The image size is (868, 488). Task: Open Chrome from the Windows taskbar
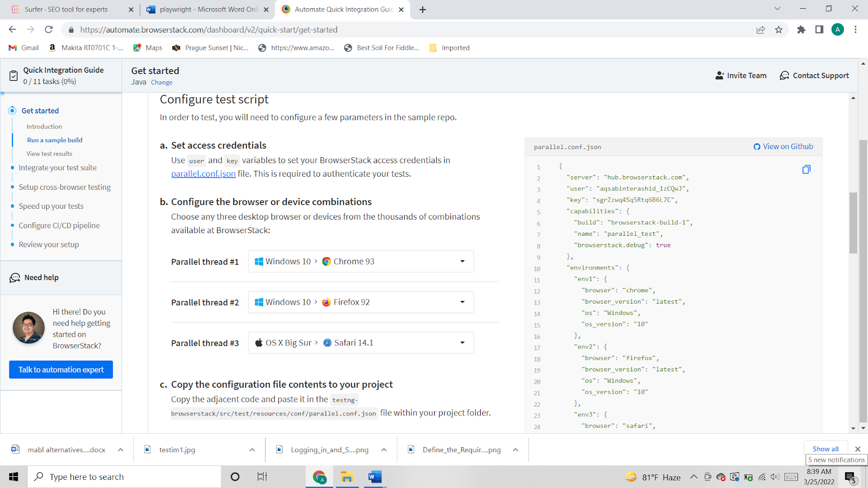320,477
